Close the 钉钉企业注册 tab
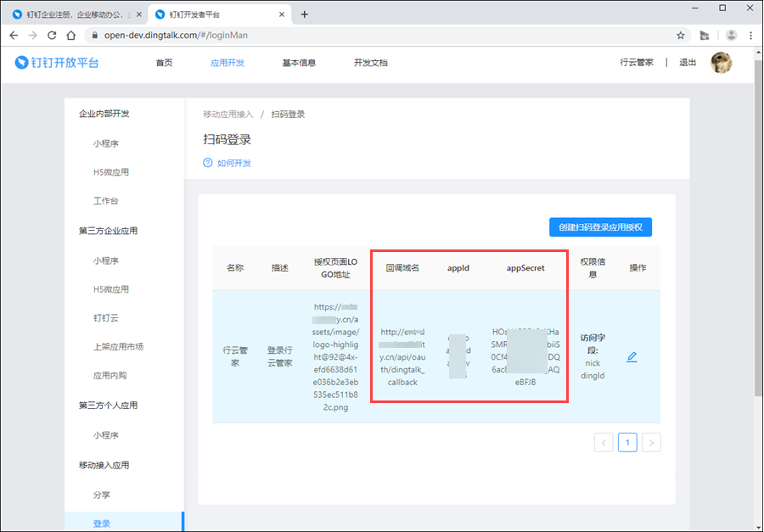This screenshot has height=532, width=764. click(139, 14)
